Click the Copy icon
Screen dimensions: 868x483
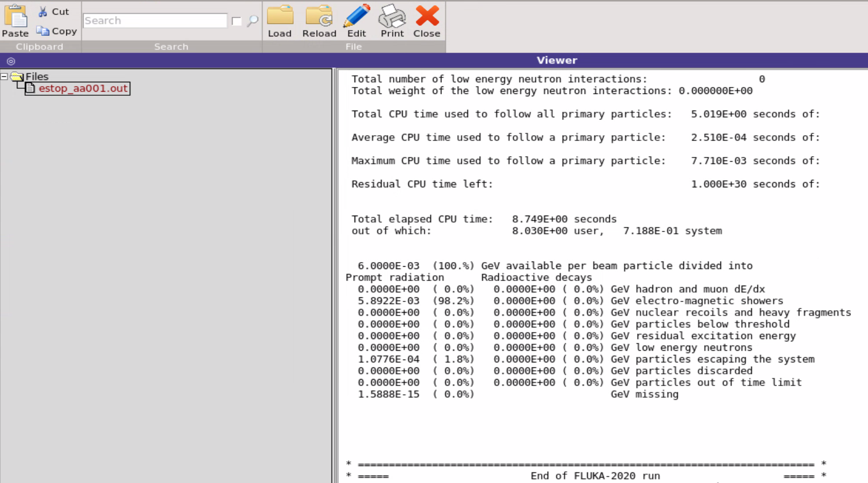[x=42, y=31]
